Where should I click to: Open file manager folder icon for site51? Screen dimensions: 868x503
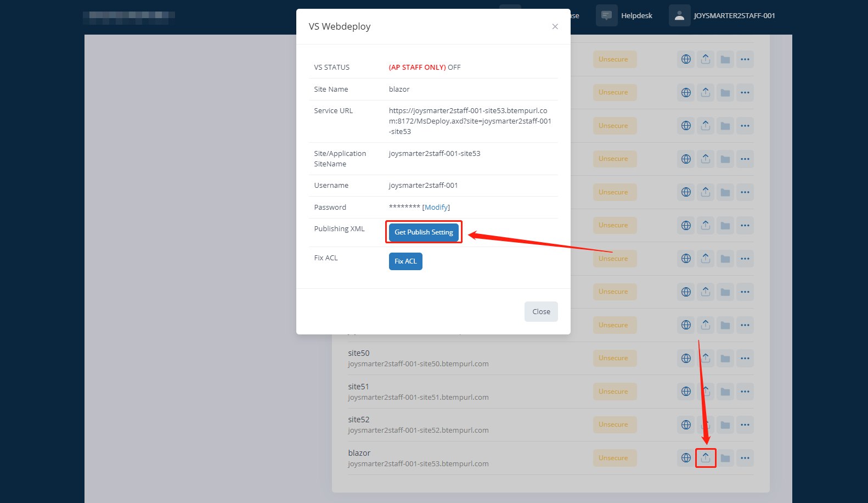pyautogui.click(x=725, y=392)
